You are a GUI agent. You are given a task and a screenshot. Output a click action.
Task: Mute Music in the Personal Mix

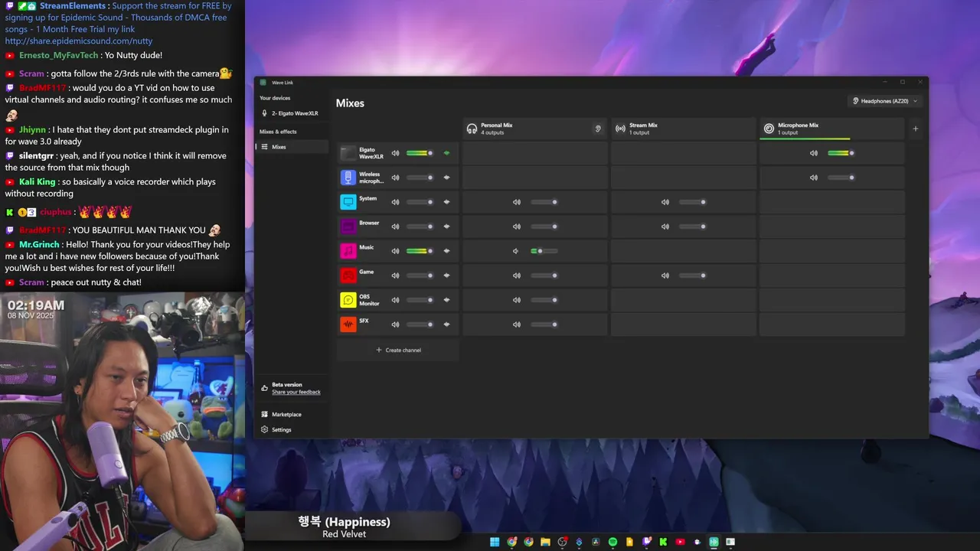point(516,251)
